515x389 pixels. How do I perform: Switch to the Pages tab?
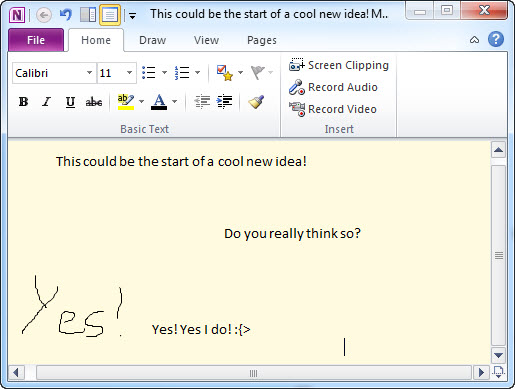click(x=262, y=40)
